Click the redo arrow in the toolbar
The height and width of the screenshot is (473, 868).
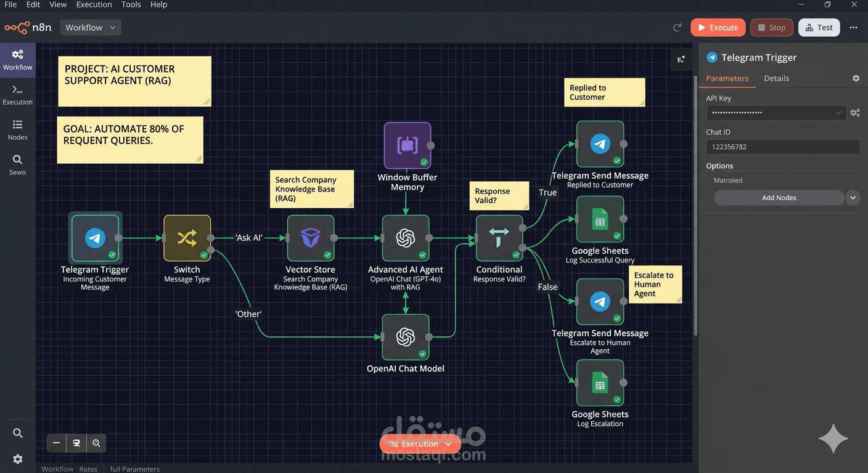click(x=677, y=28)
